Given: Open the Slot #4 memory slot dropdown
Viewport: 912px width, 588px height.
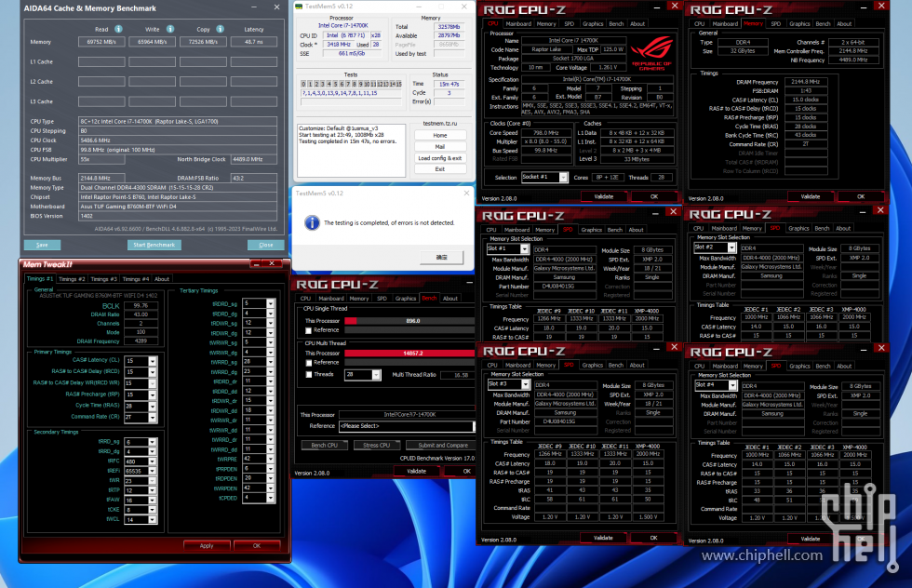Looking at the screenshot, I should pos(732,385).
